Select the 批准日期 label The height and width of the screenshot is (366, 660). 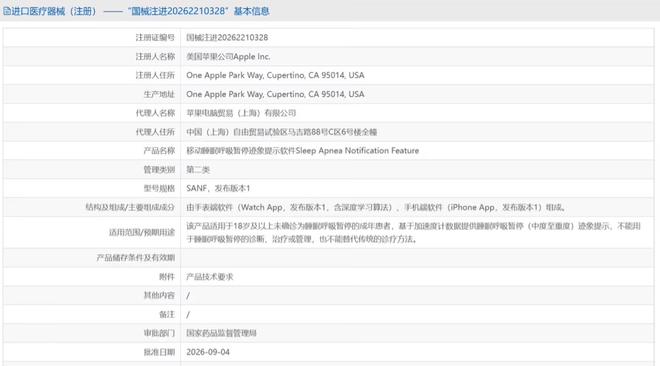point(159,352)
